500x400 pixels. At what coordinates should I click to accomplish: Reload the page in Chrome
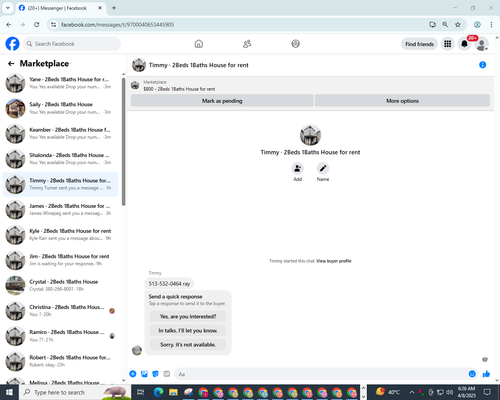pos(37,24)
